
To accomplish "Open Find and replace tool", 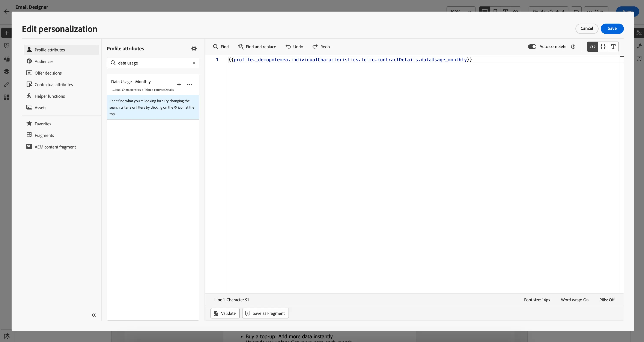I will [x=257, y=47].
